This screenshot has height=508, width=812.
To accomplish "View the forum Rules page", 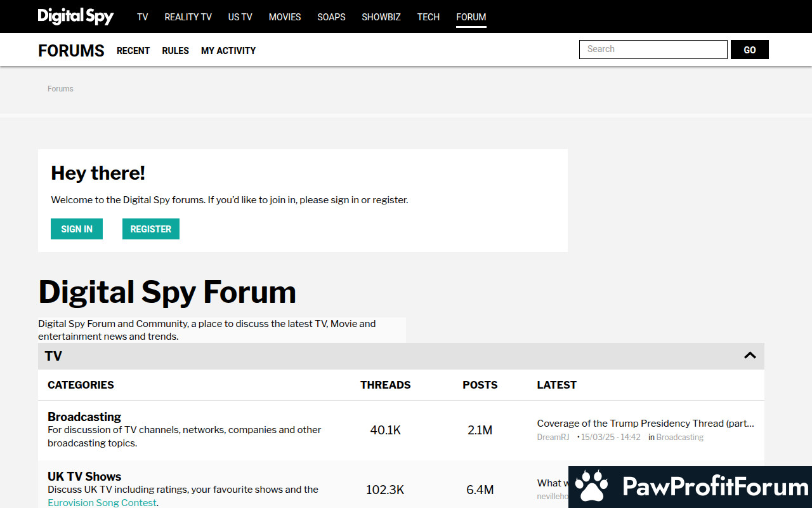I will click(x=176, y=51).
